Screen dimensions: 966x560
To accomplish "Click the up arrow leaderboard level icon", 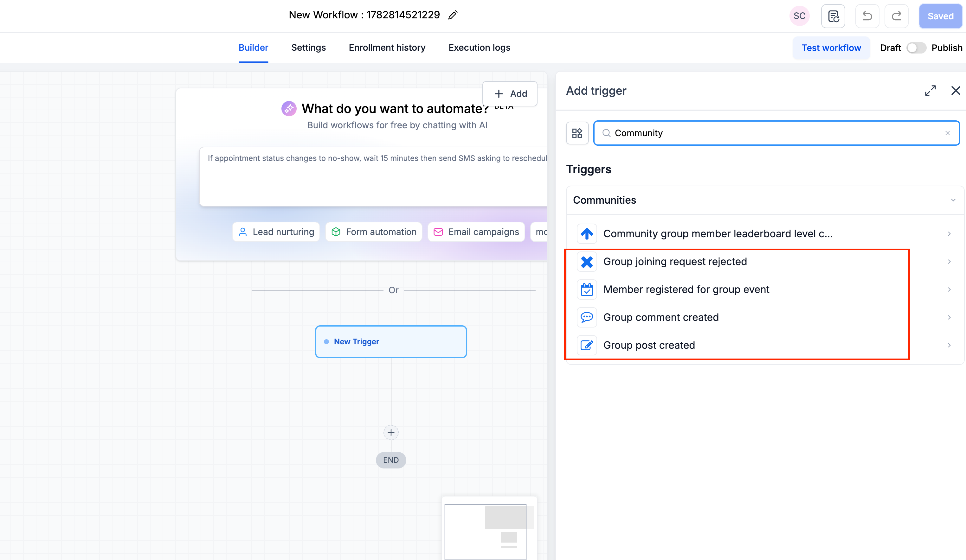I will pyautogui.click(x=587, y=234).
